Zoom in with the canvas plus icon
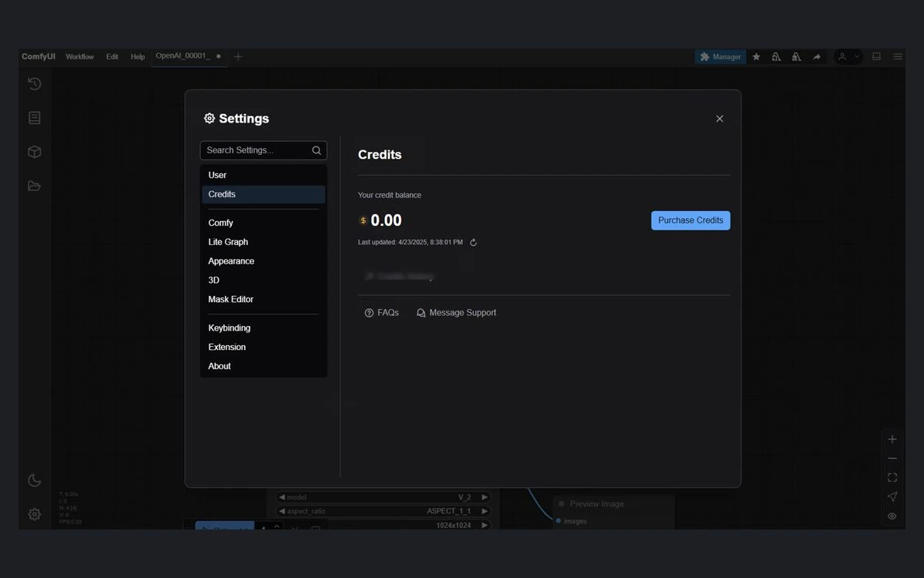 coord(892,439)
